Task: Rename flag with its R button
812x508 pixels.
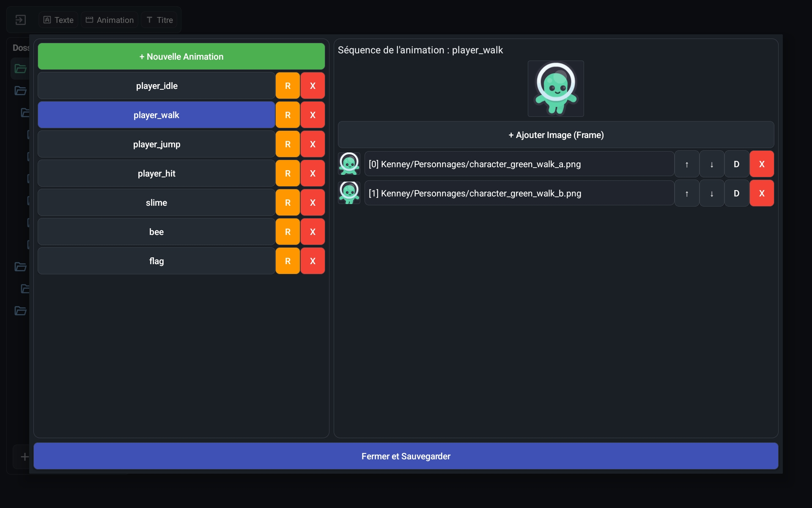Action: pos(288,261)
